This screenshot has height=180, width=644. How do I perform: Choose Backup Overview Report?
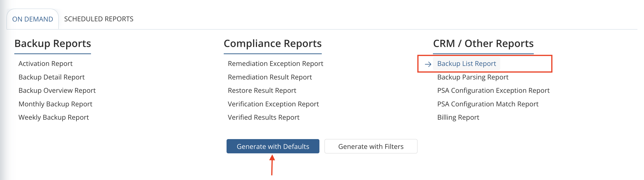tap(57, 90)
